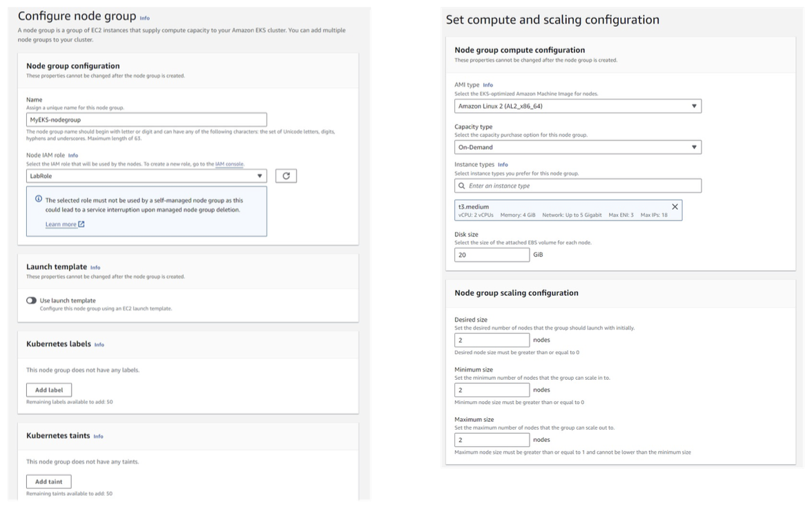Click the Add label button
Image resolution: width=812 pixels, height=511 pixels.
click(x=49, y=390)
